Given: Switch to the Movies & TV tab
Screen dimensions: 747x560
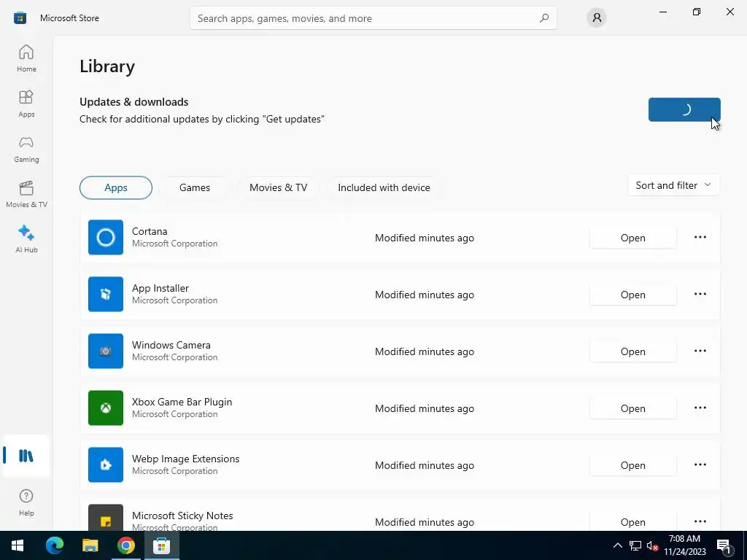Looking at the screenshot, I should click(x=278, y=187).
